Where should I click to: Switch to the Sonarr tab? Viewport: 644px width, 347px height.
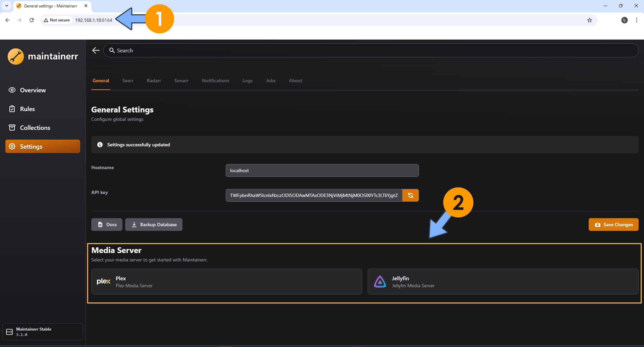181,81
